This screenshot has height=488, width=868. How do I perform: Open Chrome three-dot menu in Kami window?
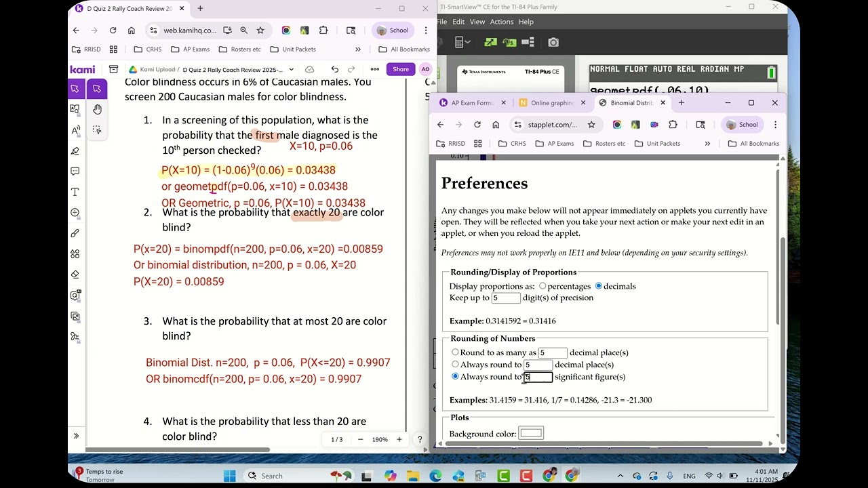click(x=425, y=30)
